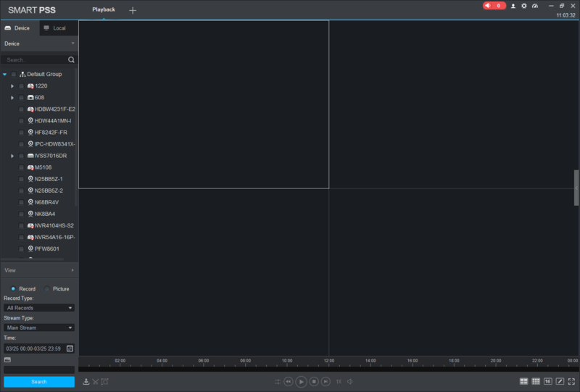Click the blue Search button
580x392 pixels.
click(39, 382)
